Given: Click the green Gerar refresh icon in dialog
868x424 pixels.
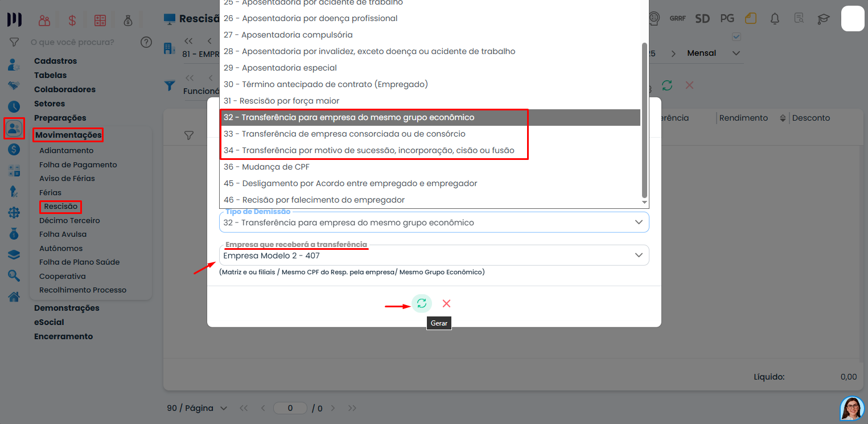Looking at the screenshot, I should [x=422, y=303].
